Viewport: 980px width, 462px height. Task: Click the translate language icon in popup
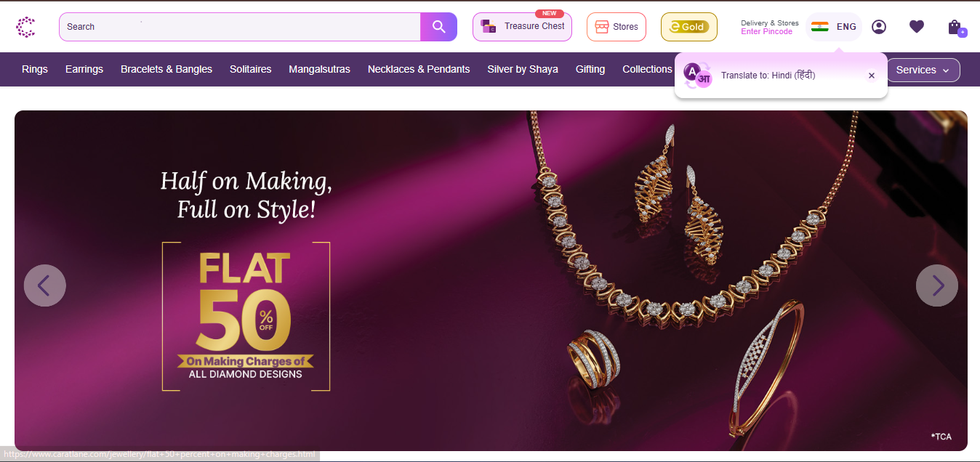click(697, 76)
